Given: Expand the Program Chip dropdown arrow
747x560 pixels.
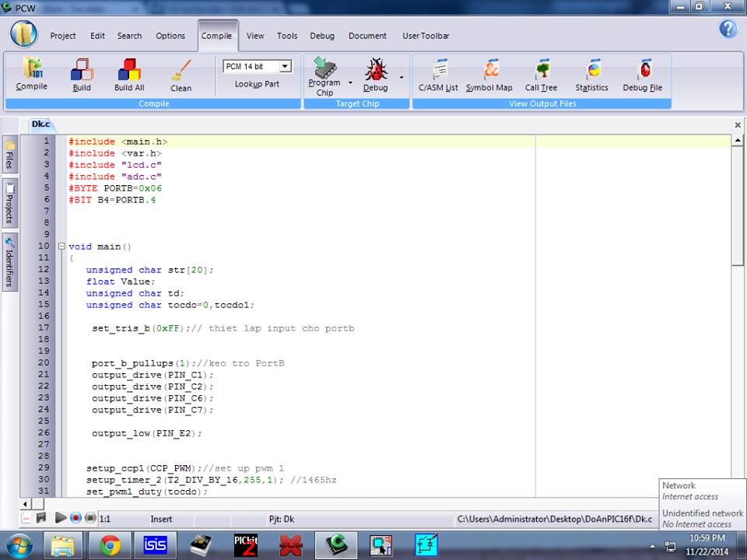Looking at the screenshot, I should 350,82.
